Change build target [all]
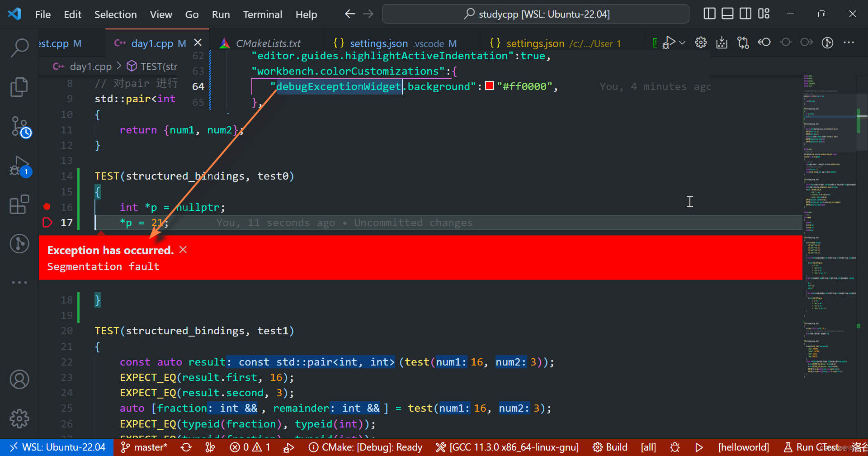This screenshot has height=456, width=868. pos(648,447)
